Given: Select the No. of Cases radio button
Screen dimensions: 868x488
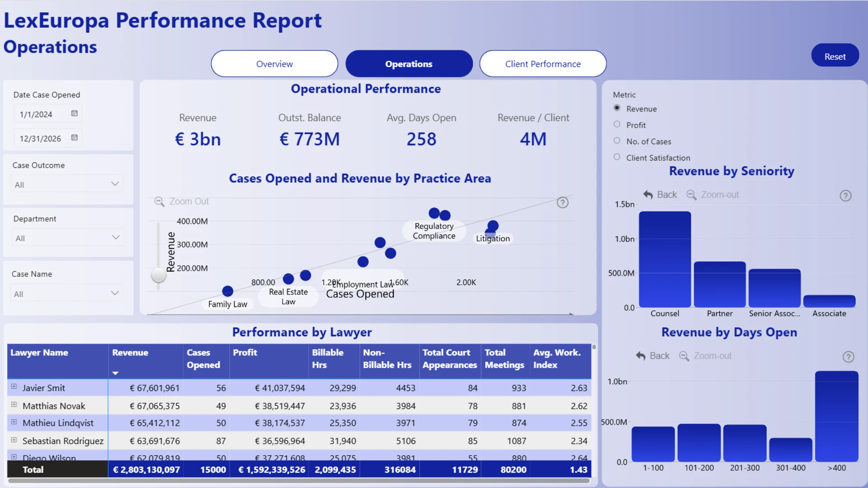Looking at the screenshot, I should [x=617, y=141].
